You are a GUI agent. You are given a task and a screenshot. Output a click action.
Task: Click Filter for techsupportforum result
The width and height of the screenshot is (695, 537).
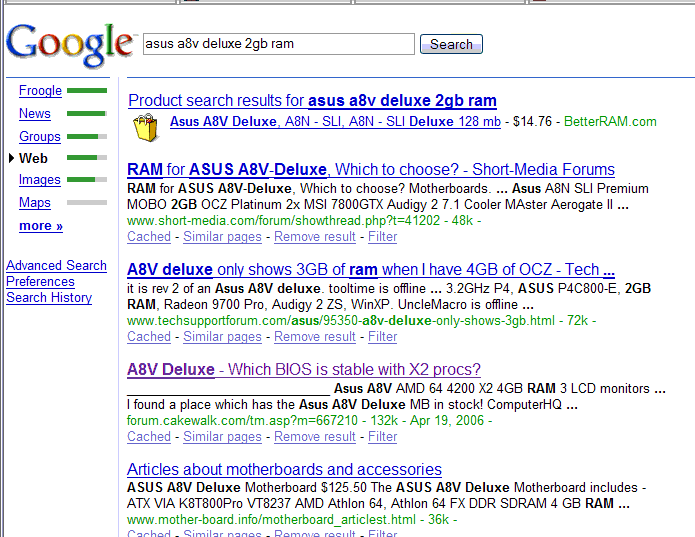tap(383, 337)
